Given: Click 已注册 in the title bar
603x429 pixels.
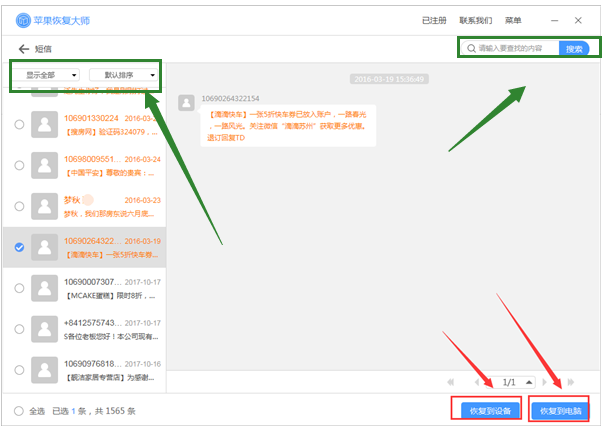Looking at the screenshot, I should click(434, 20).
